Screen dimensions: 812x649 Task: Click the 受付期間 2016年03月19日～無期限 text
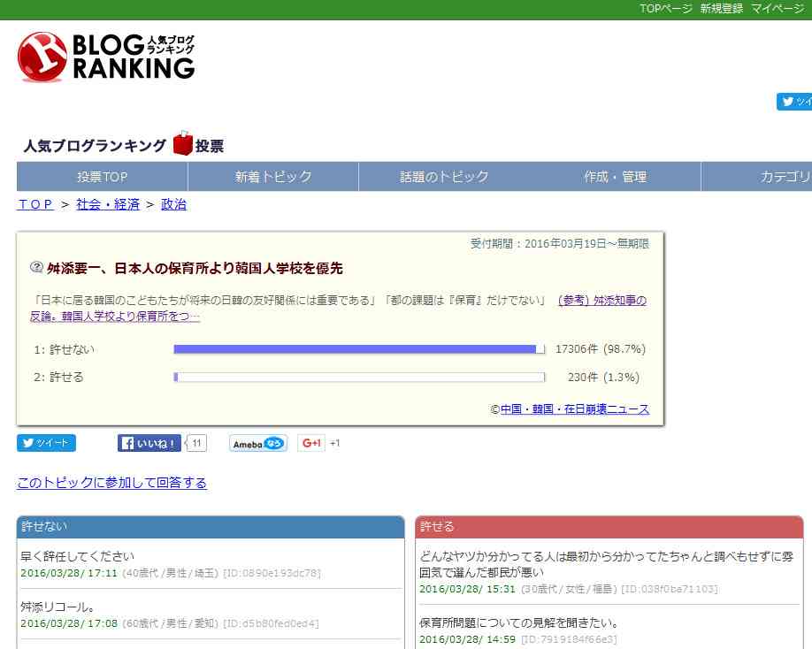coord(560,244)
